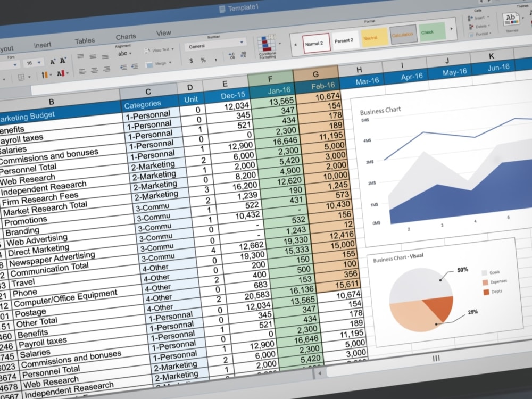The width and height of the screenshot is (532, 399).
Task: Switch to the Insert ribbon tab
Action: 43,45
